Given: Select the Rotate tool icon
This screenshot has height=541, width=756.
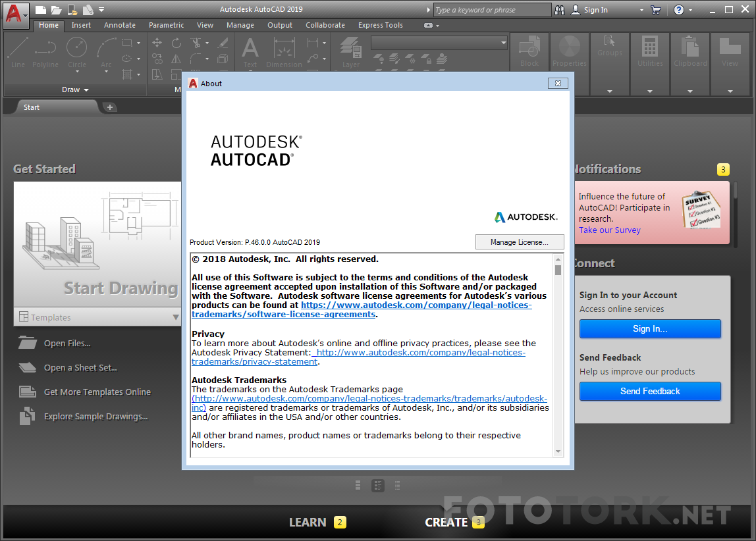Looking at the screenshot, I should (x=176, y=43).
